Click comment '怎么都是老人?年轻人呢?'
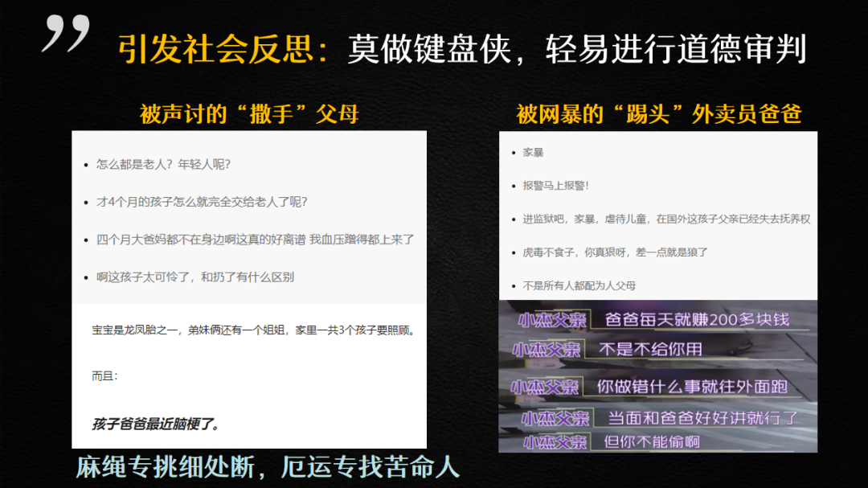This screenshot has height=488, width=868. pyautogui.click(x=163, y=164)
